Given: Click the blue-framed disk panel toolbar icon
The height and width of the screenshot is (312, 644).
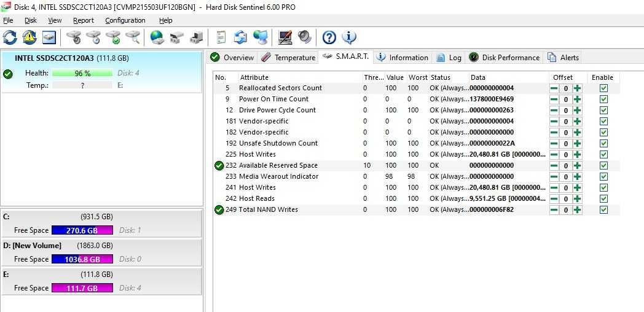Looking at the screenshot, I should [x=49, y=37].
